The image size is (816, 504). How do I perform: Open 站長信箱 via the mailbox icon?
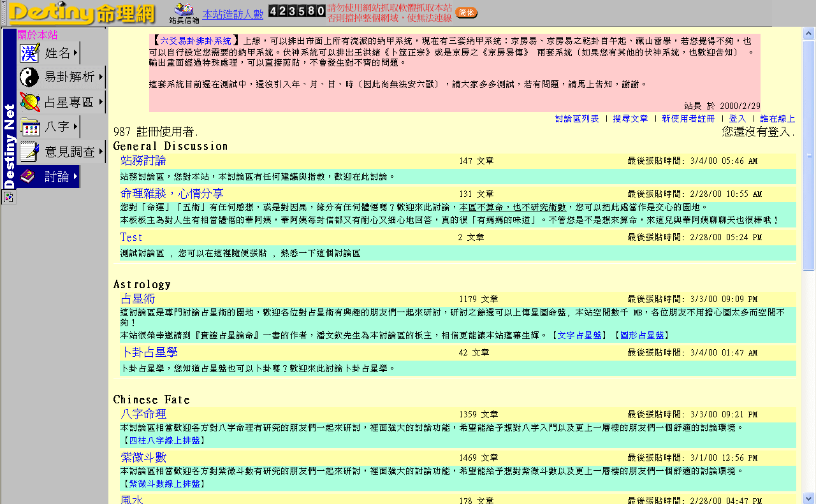point(184,11)
